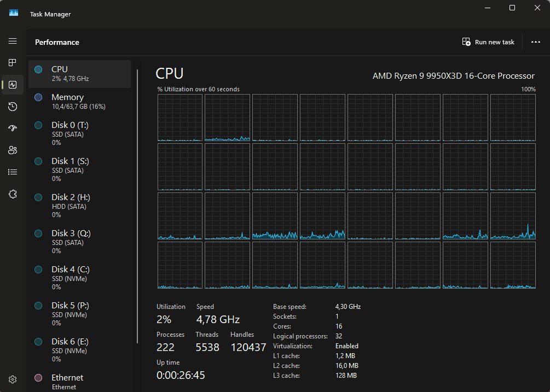Click the Task Manager app icon

pos(14,13)
